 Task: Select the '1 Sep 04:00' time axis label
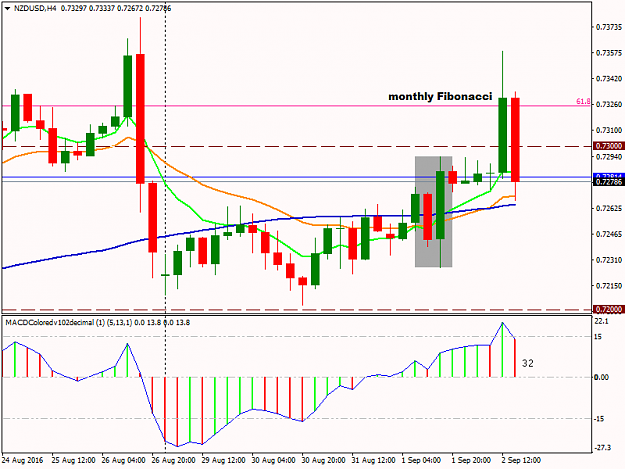tap(421, 460)
